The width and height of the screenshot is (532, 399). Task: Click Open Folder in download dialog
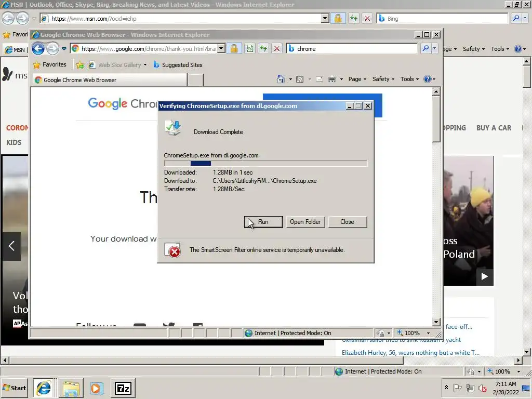[305, 222]
